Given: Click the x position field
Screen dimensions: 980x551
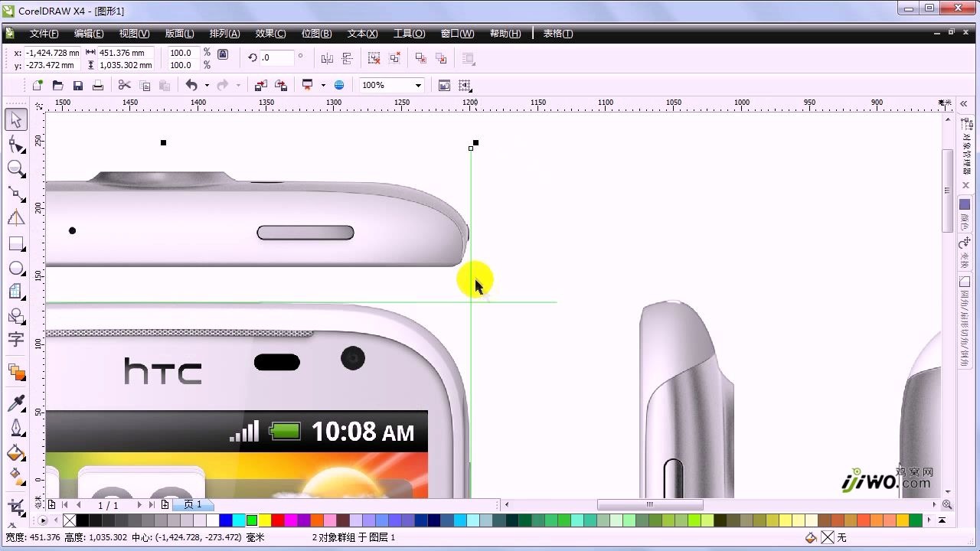Looking at the screenshot, I should point(53,53).
